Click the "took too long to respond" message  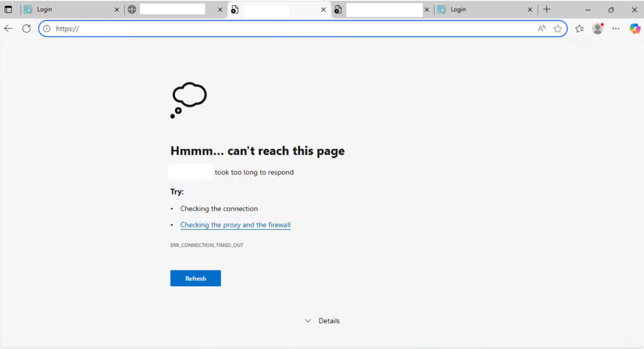254,172
